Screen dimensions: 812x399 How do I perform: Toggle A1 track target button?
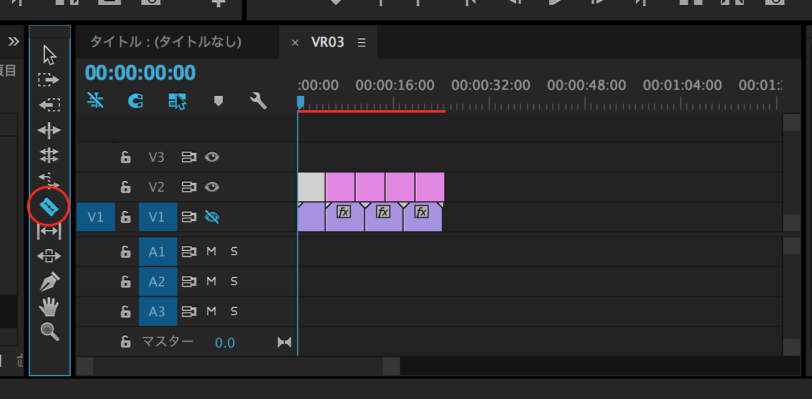(x=157, y=252)
